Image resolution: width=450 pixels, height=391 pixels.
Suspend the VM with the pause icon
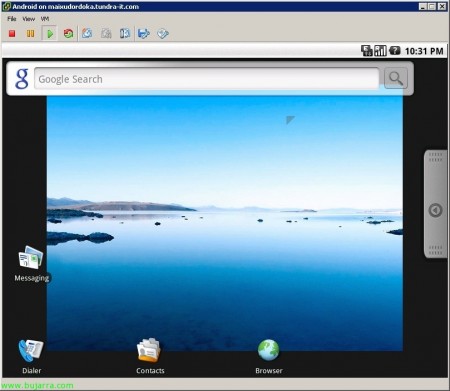pyautogui.click(x=30, y=33)
